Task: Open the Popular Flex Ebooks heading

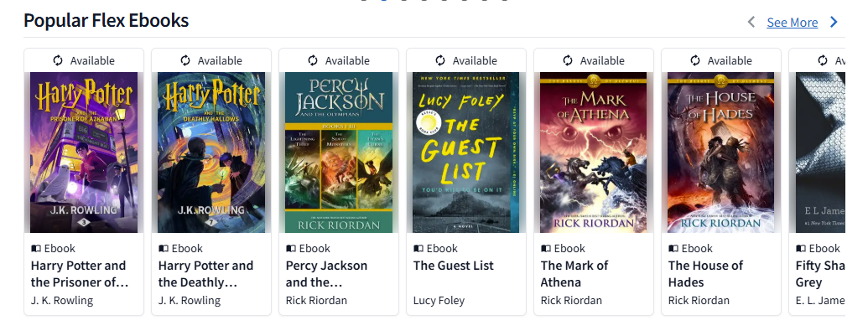Action: [x=107, y=21]
